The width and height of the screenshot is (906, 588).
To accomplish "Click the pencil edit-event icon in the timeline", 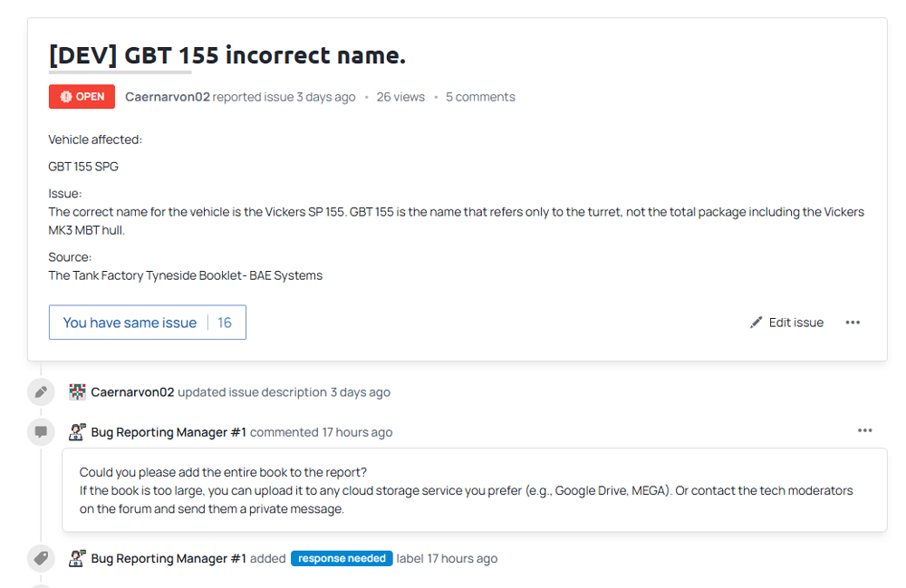I will click(41, 392).
